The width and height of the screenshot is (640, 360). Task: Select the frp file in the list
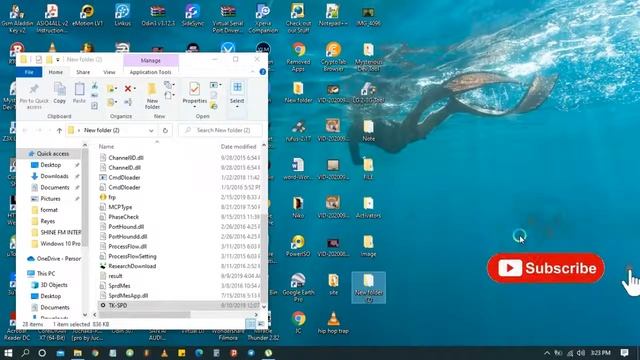coord(112,197)
